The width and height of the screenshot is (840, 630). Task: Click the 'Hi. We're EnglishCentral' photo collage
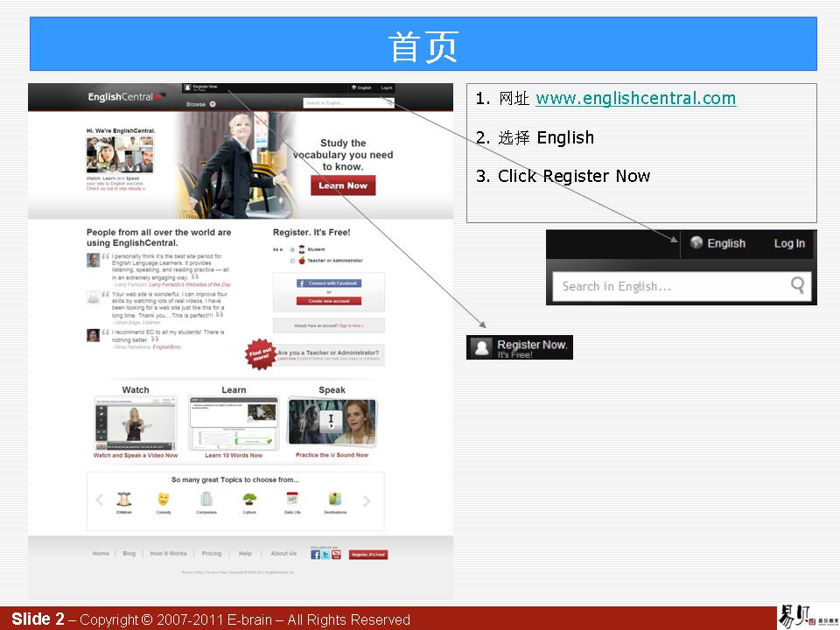tap(120, 154)
